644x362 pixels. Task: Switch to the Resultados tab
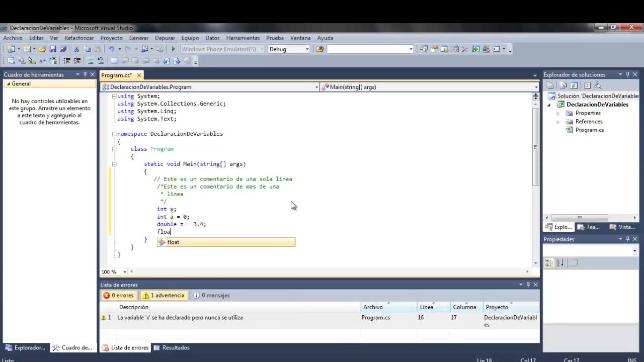click(x=172, y=348)
